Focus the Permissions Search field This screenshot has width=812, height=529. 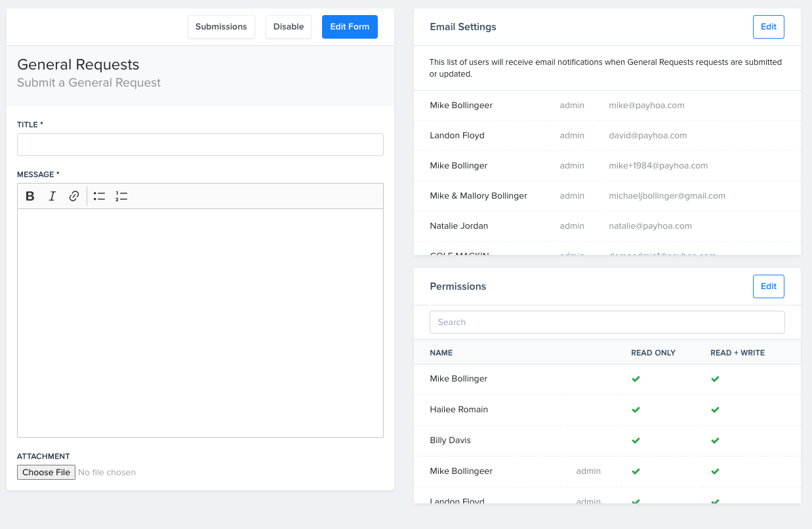607,322
